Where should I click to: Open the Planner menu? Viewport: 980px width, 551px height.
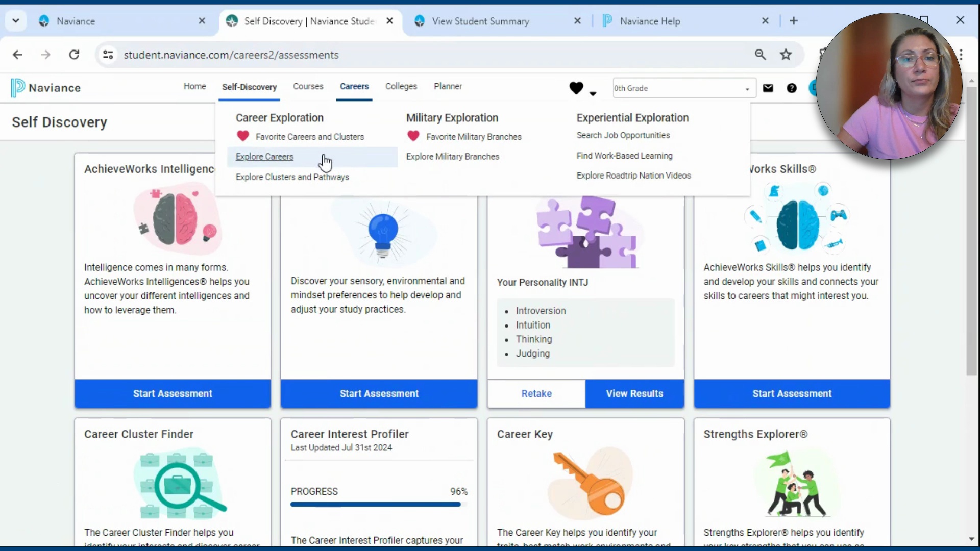point(448,87)
